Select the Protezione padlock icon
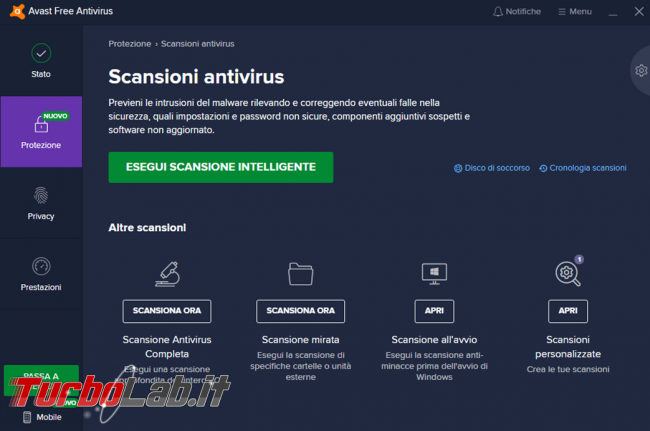 (41, 124)
